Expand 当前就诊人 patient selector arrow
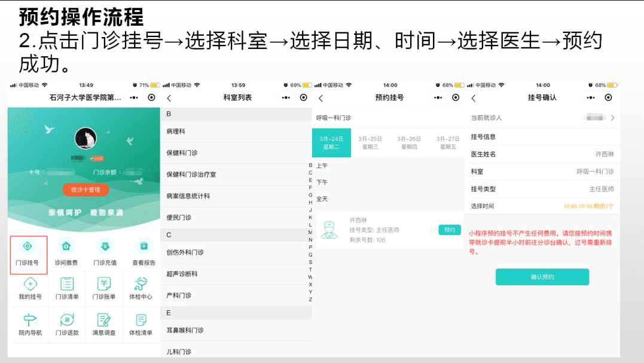 pyautogui.click(x=612, y=118)
